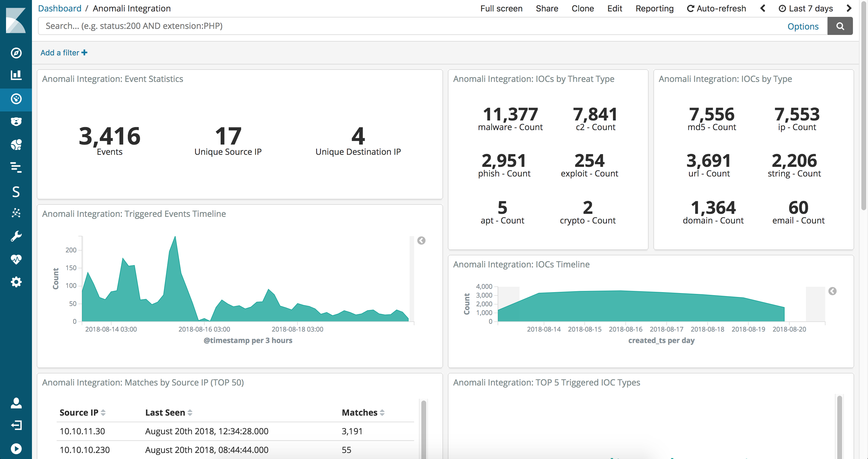868x459 pixels.
Task: Open the palette-shaped Canvas sidebar icon
Action: click(16, 145)
